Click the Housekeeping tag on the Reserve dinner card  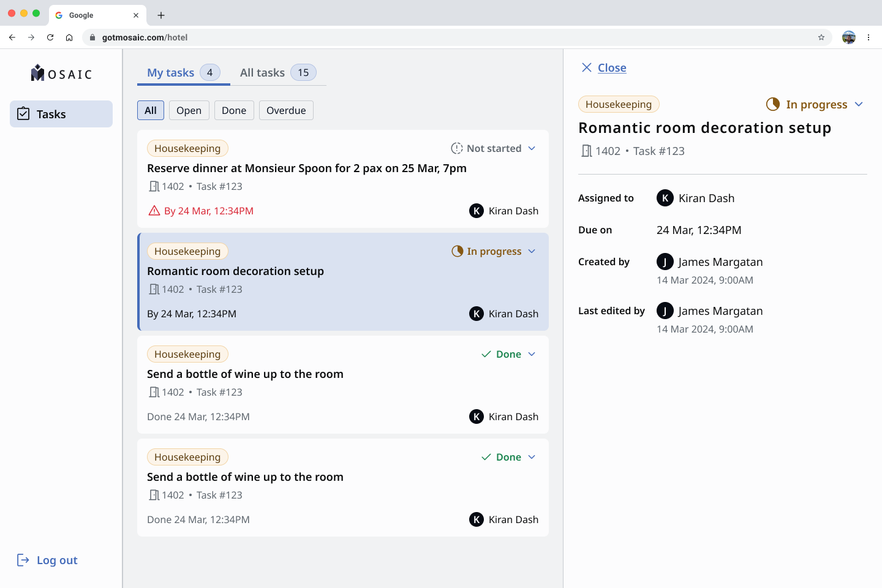click(x=187, y=148)
